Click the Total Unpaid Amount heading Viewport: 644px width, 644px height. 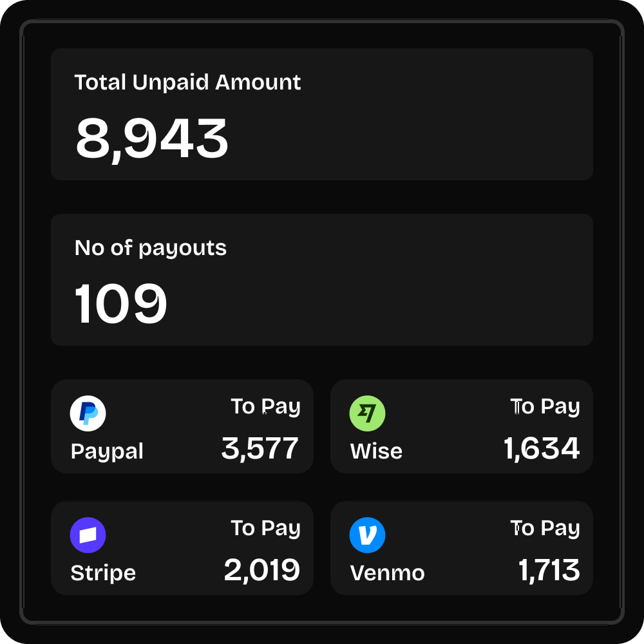tap(187, 82)
